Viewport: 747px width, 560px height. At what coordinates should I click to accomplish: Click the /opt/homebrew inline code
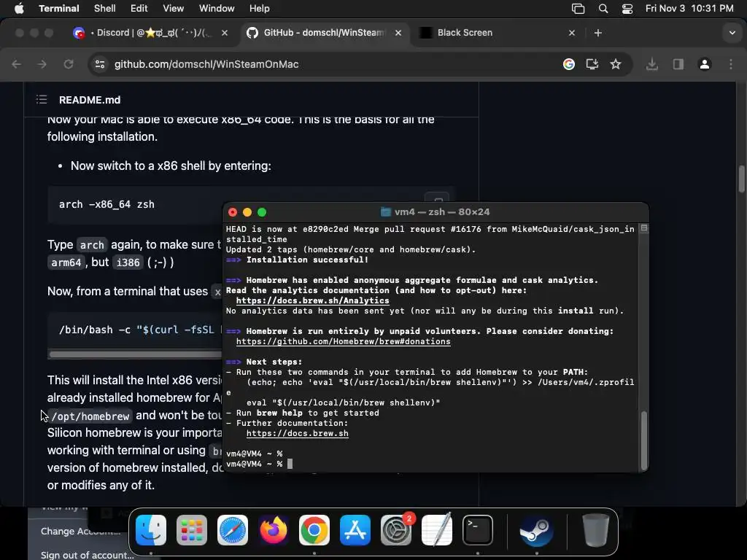90,416
